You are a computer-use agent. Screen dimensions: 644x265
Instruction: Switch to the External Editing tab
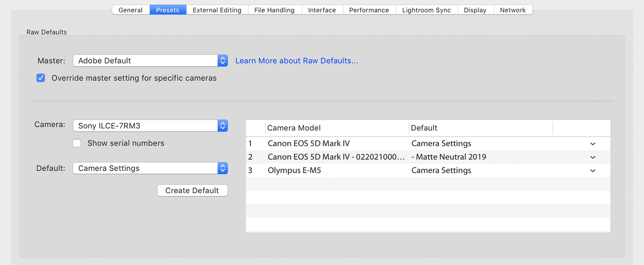217,10
